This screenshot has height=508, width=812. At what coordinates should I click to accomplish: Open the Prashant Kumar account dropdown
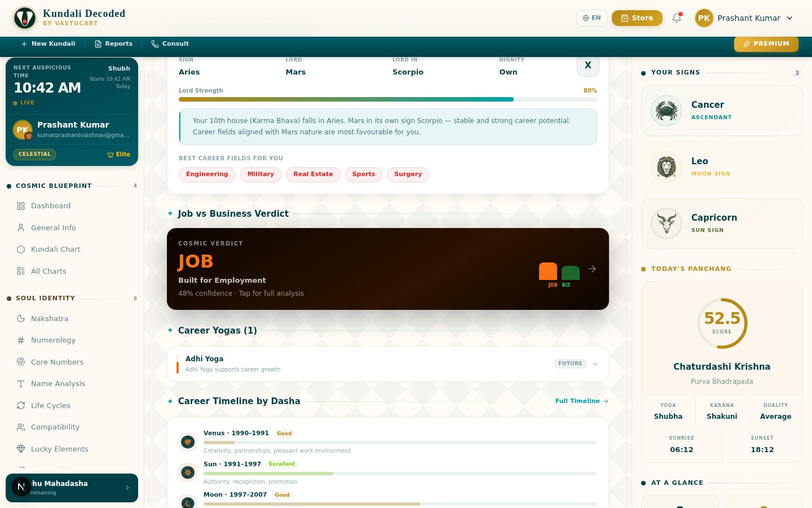tap(744, 18)
